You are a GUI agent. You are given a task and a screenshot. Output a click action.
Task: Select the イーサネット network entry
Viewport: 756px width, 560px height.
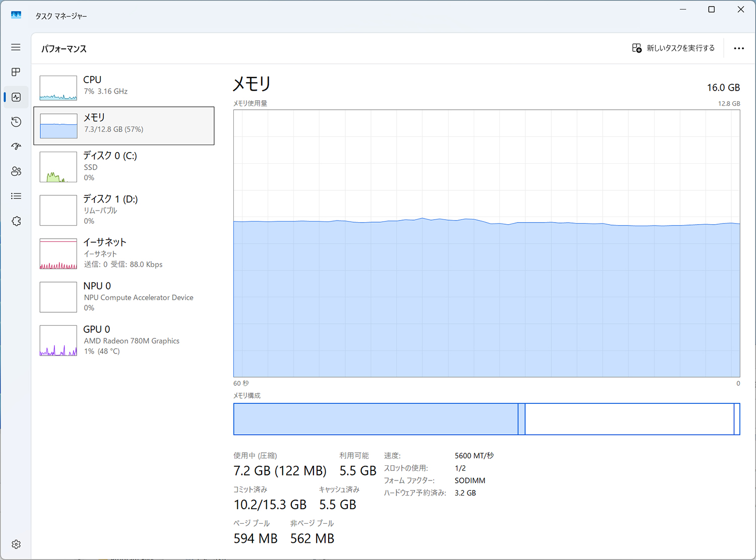(123, 253)
